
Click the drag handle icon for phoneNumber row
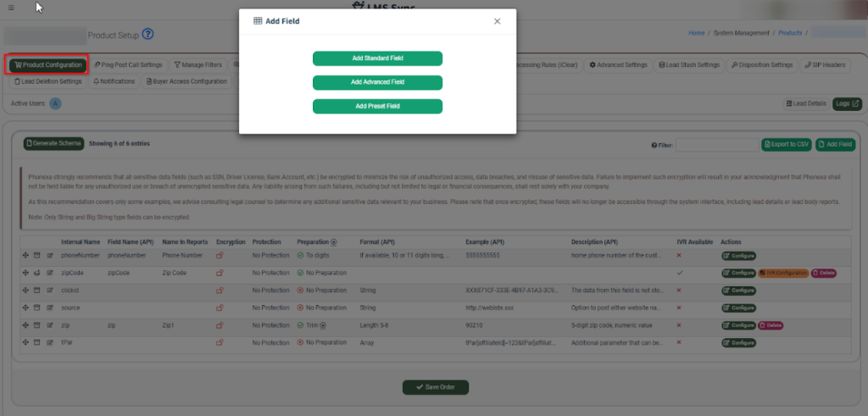(25, 255)
